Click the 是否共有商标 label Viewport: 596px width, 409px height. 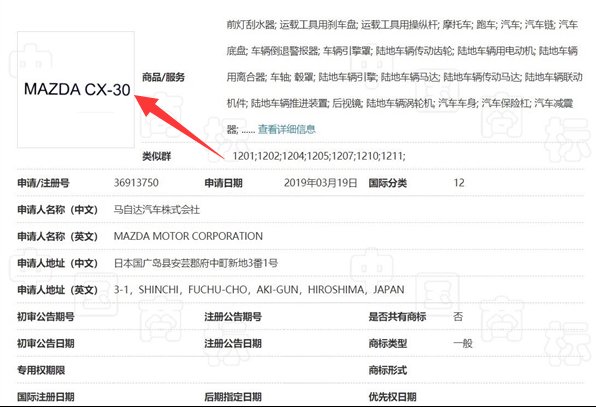coord(397,316)
